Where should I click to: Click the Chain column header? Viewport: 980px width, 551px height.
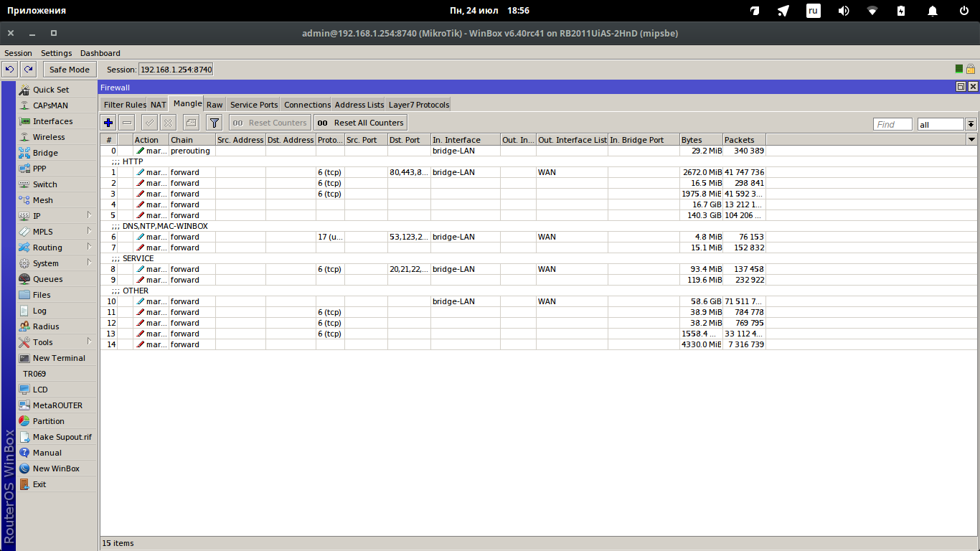pos(192,140)
